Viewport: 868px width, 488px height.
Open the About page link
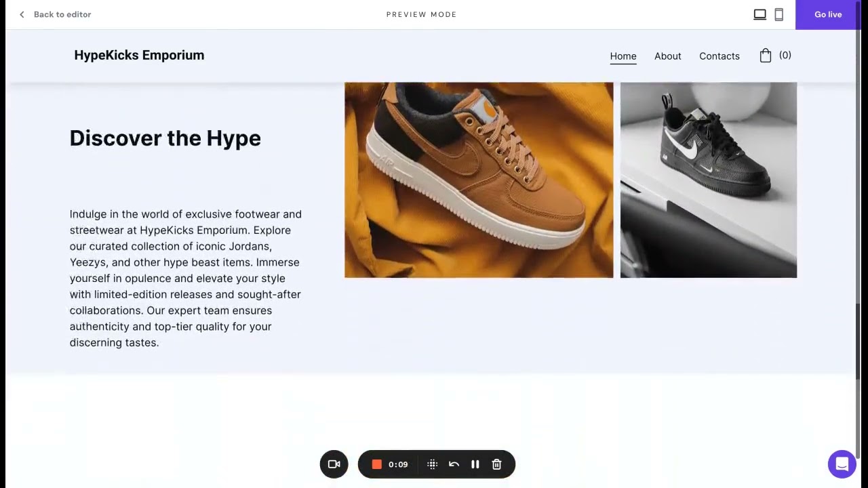tap(668, 56)
